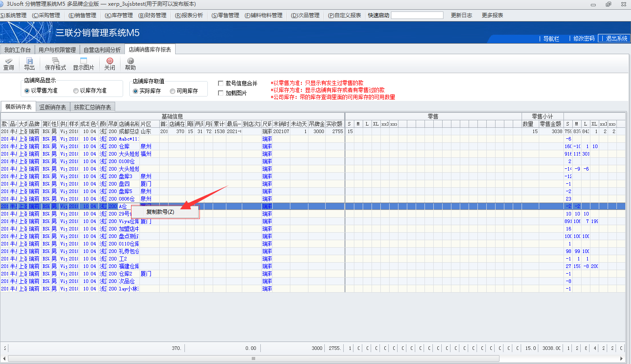Click the 店铺名称 column header
This screenshot has width=631, height=364.
(x=129, y=124)
